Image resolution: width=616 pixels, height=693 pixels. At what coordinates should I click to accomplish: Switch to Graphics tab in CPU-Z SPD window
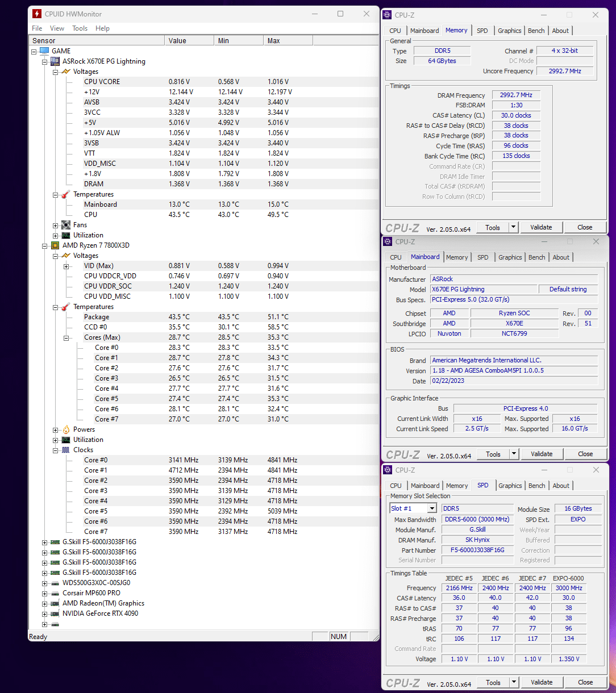510,486
